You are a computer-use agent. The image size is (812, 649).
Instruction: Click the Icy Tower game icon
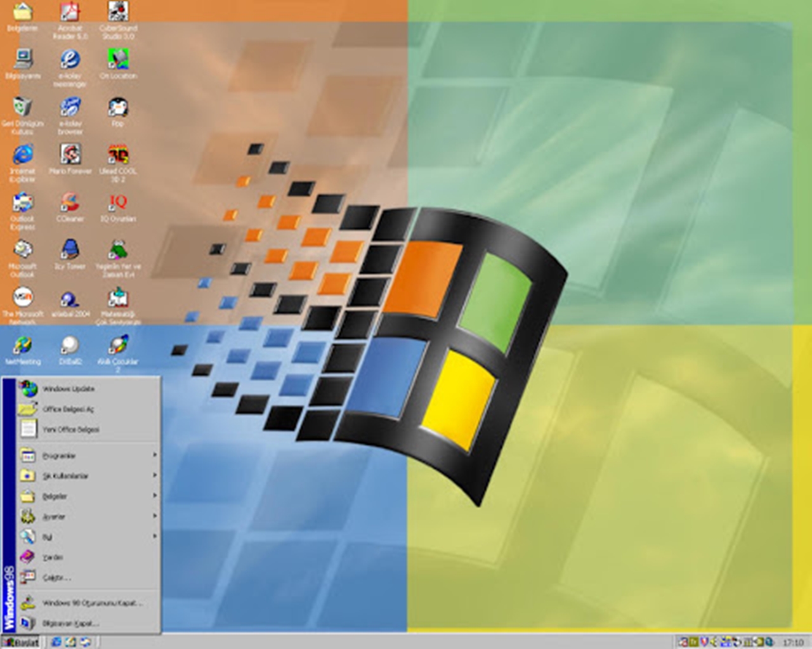(x=70, y=249)
